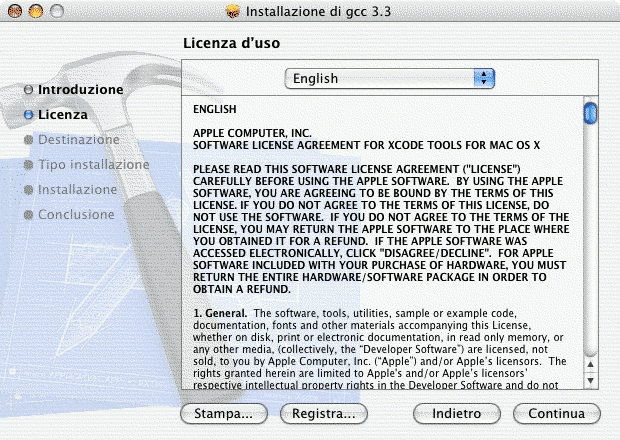620x440 pixels.
Task: Select the Licenza step in sidebar
Action: (63, 115)
